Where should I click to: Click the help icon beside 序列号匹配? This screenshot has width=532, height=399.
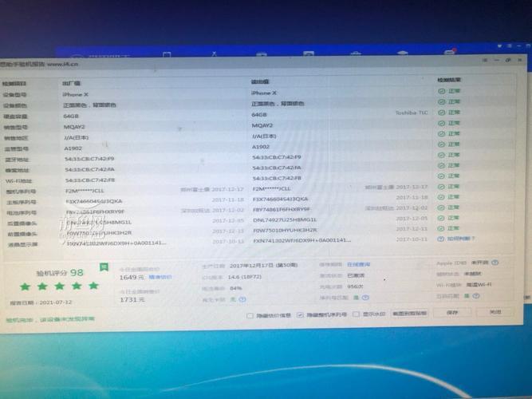[x=365, y=298]
